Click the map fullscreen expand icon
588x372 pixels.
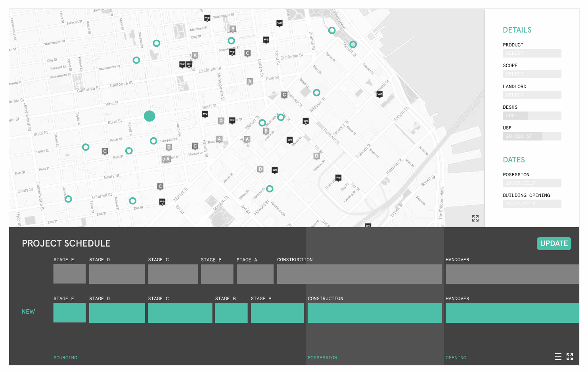(x=475, y=218)
